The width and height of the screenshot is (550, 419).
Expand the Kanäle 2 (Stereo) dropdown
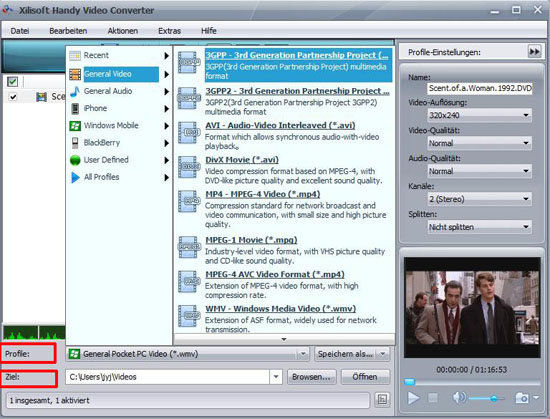point(479,199)
